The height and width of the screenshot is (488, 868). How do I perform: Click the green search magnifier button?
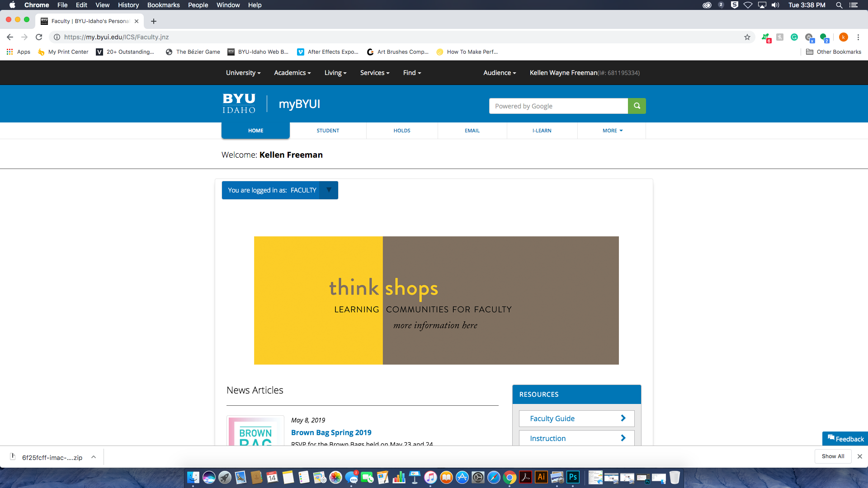coord(637,106)
